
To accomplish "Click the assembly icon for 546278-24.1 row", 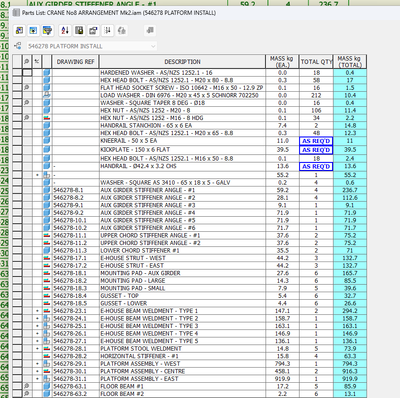I will (x=47, y=318).
